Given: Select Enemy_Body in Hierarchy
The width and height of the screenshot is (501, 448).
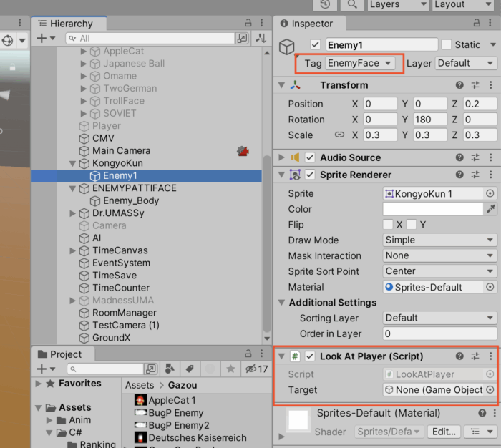Looking at the screenshot, I should pyautogui.click(x=131, y=200).
